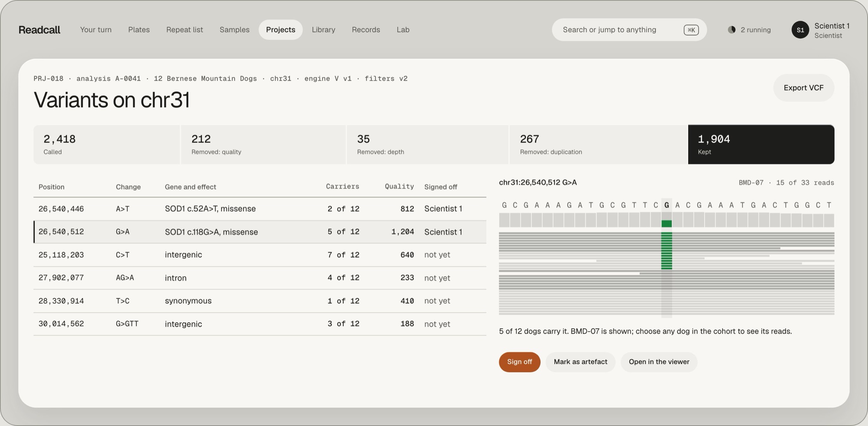This screenshot has height=426, width=868.
Task: Open the Library tab
Action: [323, 30]
